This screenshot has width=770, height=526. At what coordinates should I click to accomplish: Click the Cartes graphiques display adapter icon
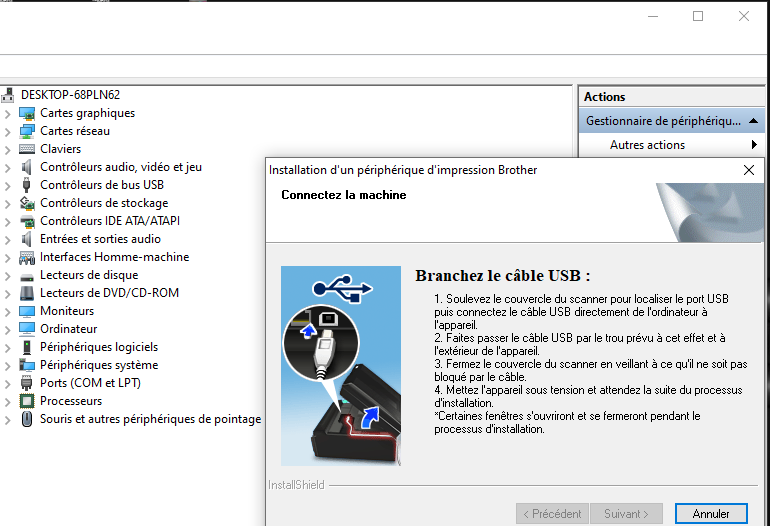pyautogui.click(x=27, y=113)
